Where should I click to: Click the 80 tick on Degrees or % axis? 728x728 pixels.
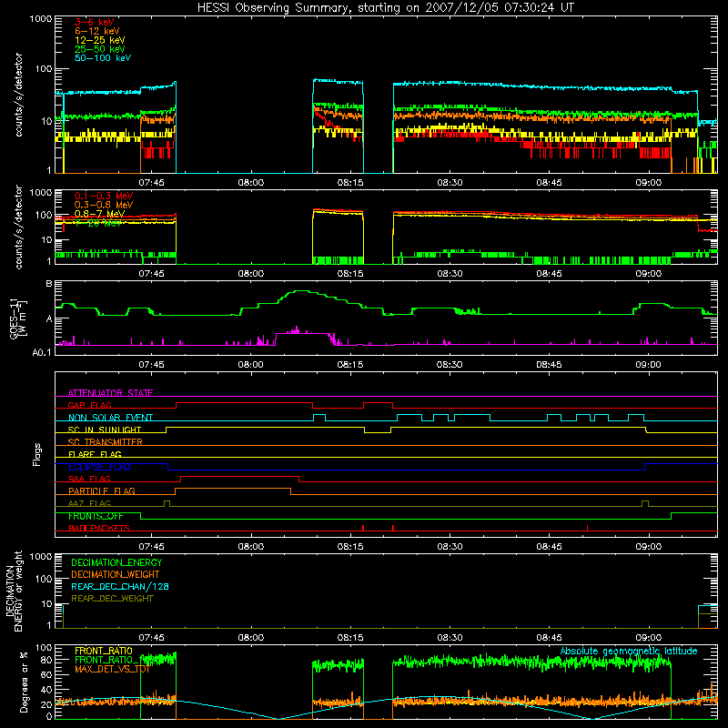pos(46,660)
